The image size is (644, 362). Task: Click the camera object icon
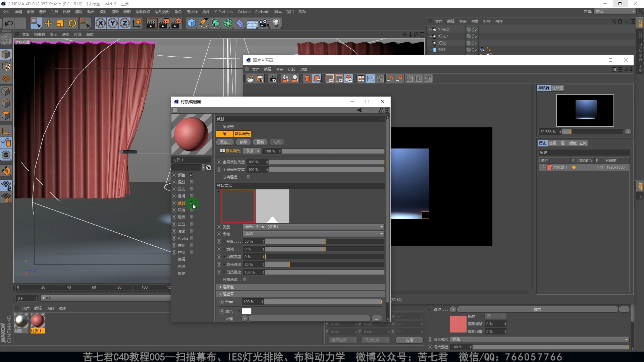pos(264,23)
